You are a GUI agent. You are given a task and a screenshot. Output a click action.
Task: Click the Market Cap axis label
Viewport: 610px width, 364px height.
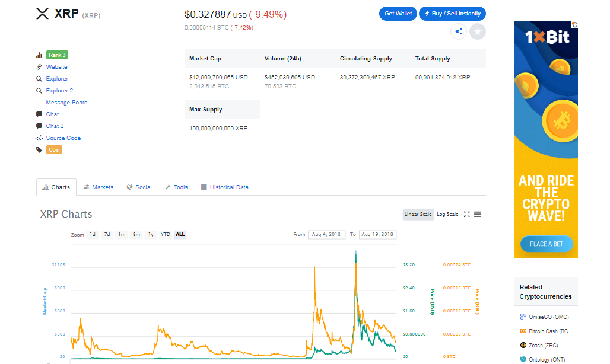click(45, 301)
